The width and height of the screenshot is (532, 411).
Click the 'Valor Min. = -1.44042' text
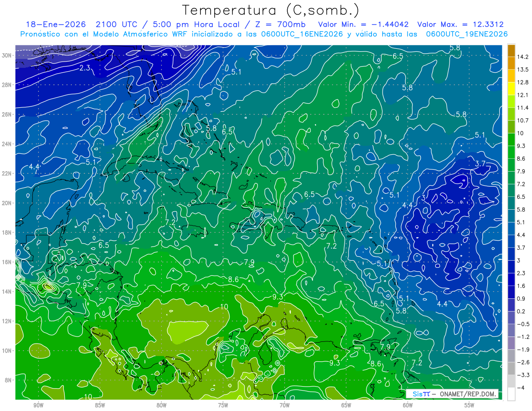point(364,25)
